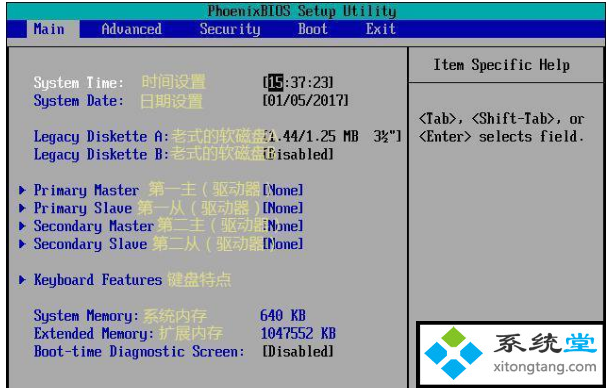Click the Keyboard Features triangle arrow icon
The image size is (606, 388).
point(22,280)
